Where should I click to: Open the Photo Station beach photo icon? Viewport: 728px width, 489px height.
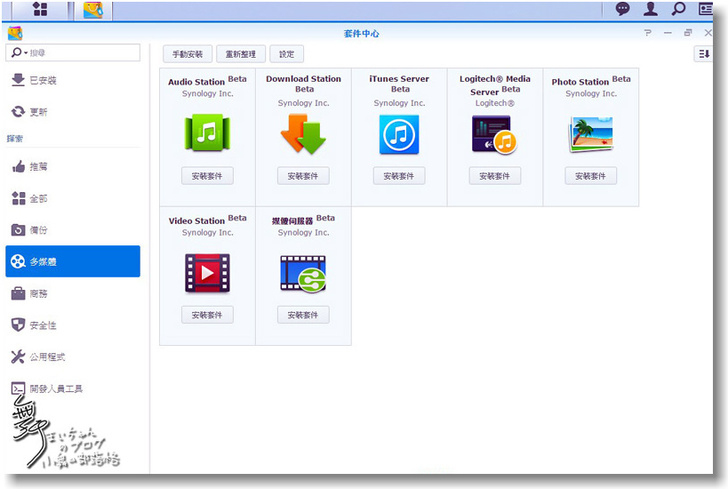coord(590,134)
